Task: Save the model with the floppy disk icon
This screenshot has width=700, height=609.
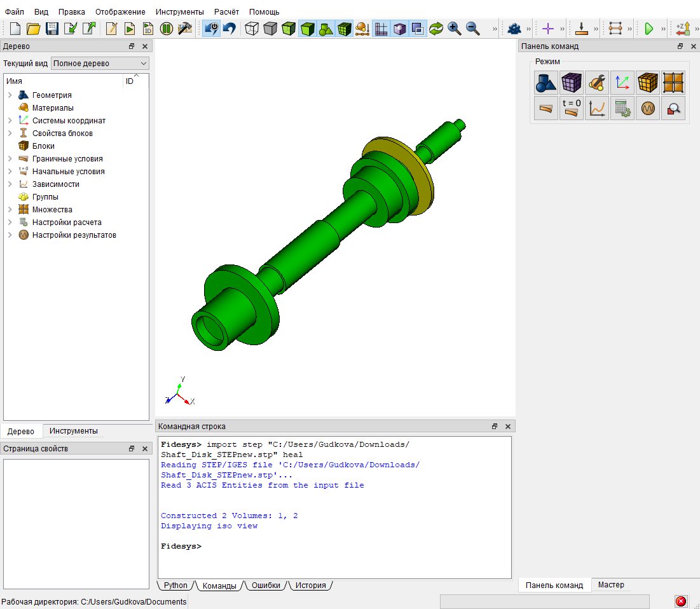Action: tap(51, 29)
